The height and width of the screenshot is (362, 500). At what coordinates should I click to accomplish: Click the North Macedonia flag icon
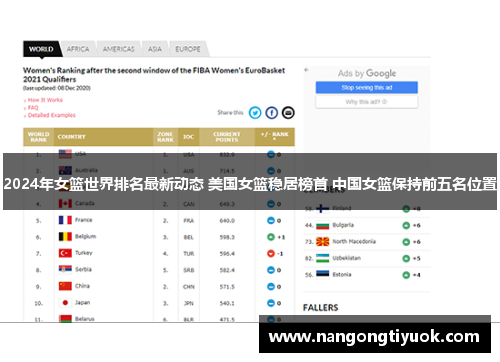pos(323,242)
